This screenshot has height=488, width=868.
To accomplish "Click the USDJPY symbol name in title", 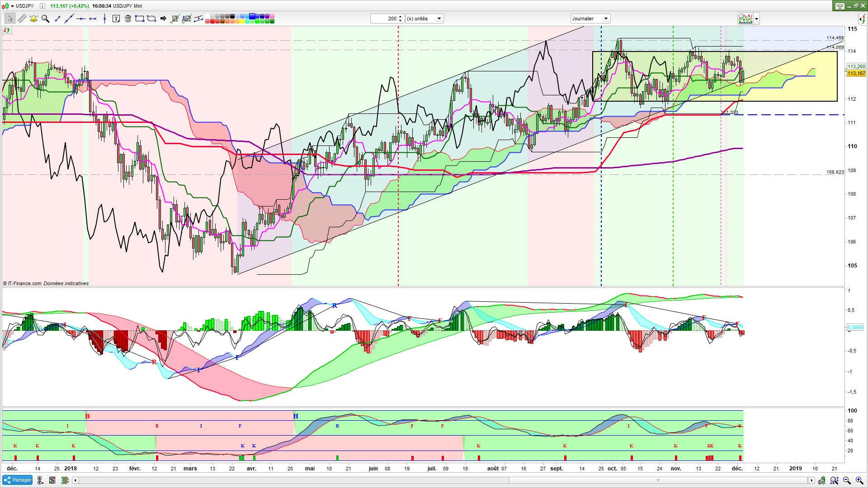I will coord(25,6).
